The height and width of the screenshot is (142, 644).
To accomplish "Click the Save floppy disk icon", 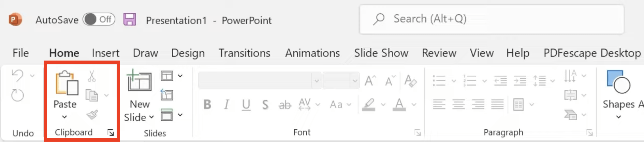I will 130,20.
